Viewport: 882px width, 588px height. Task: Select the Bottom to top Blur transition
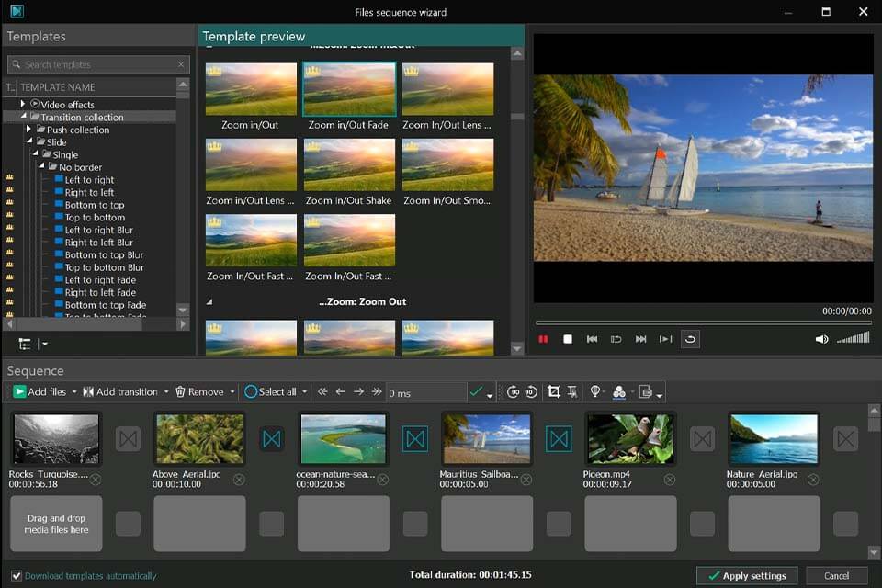pos(104,254)
